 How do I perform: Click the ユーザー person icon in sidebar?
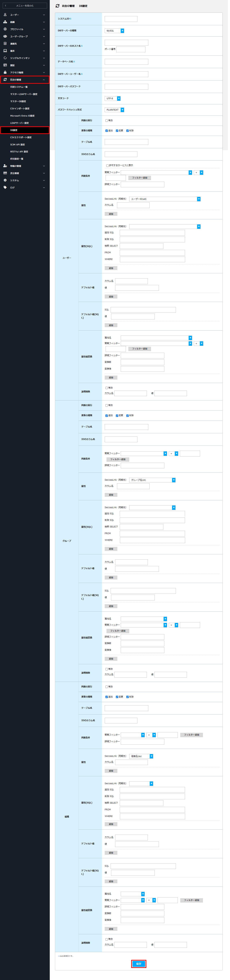click(x=5, y=15)
